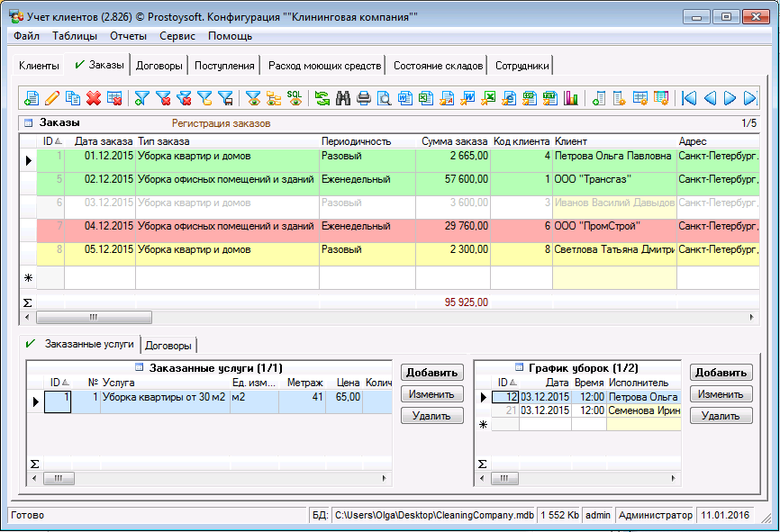
Task: Open the Отчеты menu
Action: click(128, 36)
